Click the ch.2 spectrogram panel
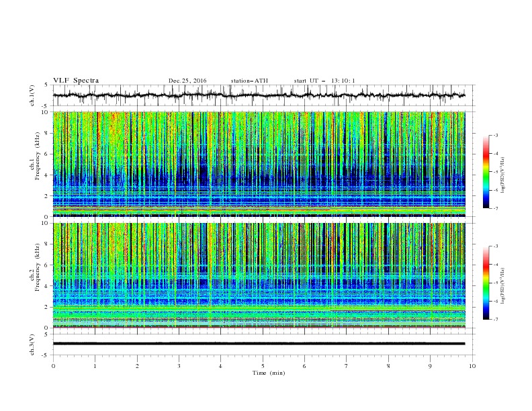The height and width of the screenshot is (411, 532). [x=259, y=275]
